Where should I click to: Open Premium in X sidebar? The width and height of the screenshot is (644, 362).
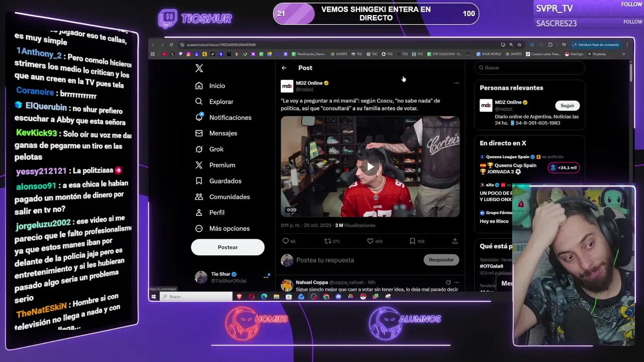(x=215, y=165)
